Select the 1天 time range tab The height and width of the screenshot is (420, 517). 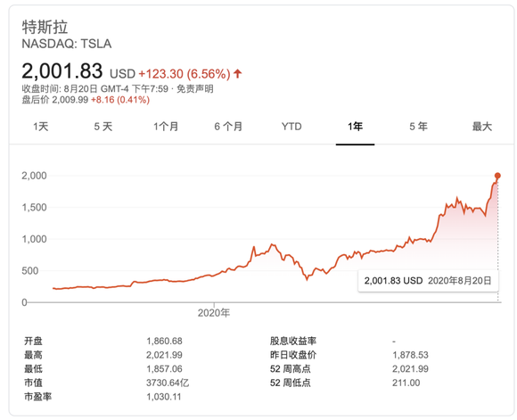pos(40,127)
